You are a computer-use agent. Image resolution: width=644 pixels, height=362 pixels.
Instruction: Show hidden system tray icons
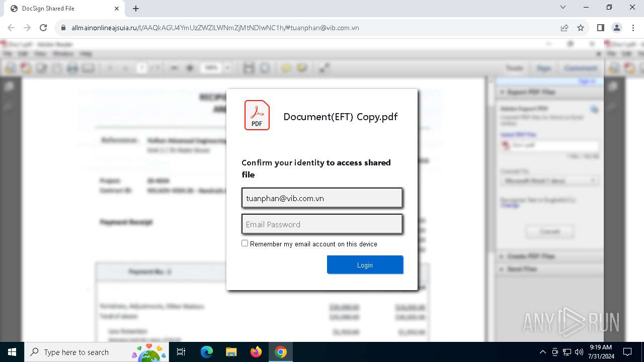tap(542, 352)
